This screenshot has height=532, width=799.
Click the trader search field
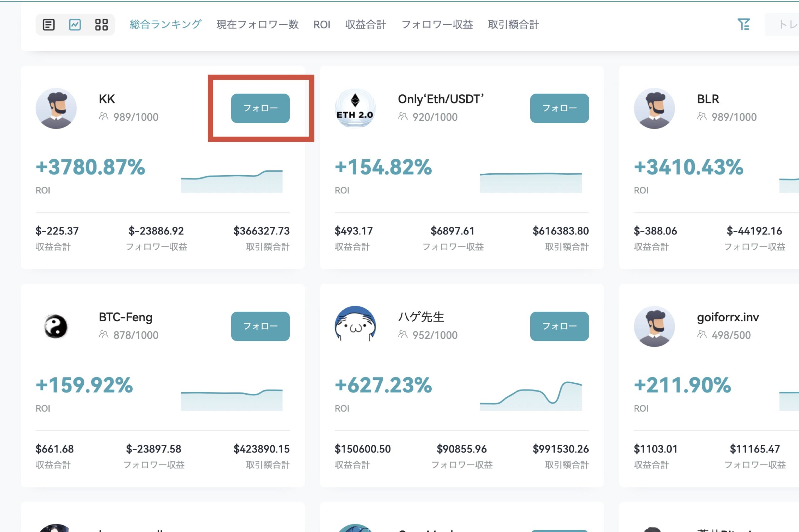click(784, 24)
